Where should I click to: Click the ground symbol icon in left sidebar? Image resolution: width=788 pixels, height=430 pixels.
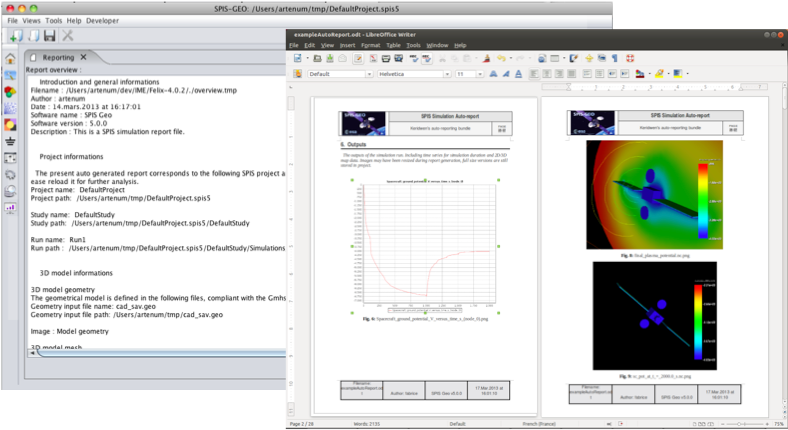click(10, 141)
